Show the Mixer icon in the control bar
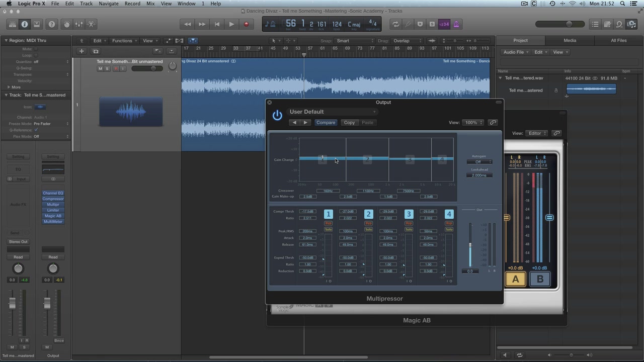This screenshot has height=362, width=644. (79, 24)
